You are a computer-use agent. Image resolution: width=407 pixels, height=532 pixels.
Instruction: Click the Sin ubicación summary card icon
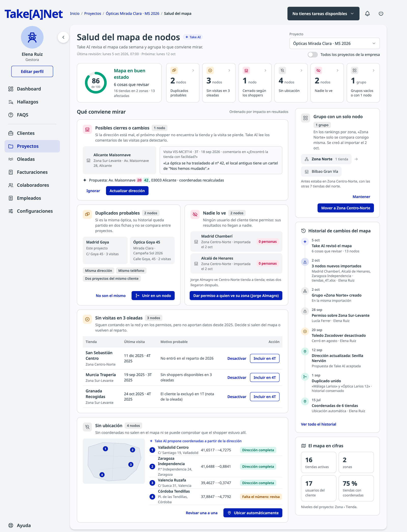(282, 70)
